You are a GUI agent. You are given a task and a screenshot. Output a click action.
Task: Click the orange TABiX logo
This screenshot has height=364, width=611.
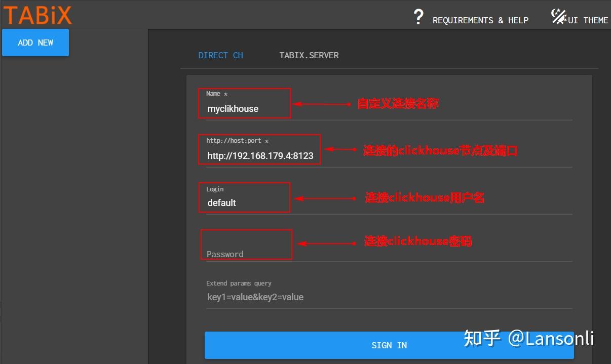click(37, 15)
